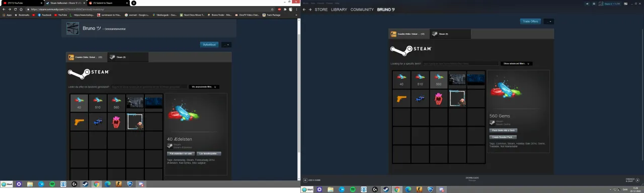Open Chrome three-dot menu
This screenshot has height=193, width=644.
[x=297, y=9]
